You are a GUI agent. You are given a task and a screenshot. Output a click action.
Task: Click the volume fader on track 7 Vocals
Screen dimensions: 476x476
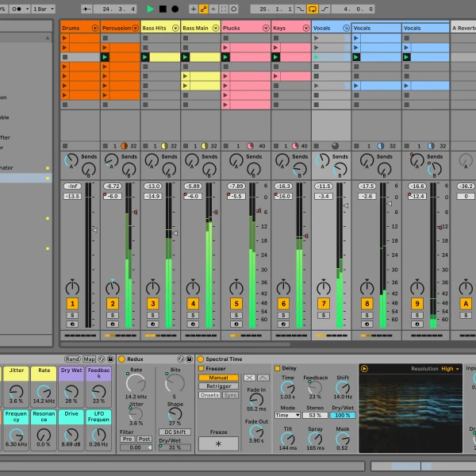(345, 205)
